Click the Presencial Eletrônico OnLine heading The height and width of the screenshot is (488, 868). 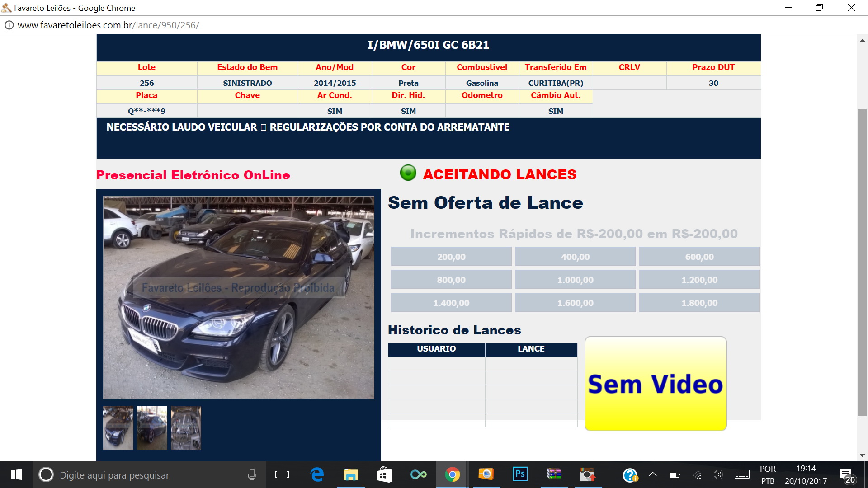coord(193,175)
